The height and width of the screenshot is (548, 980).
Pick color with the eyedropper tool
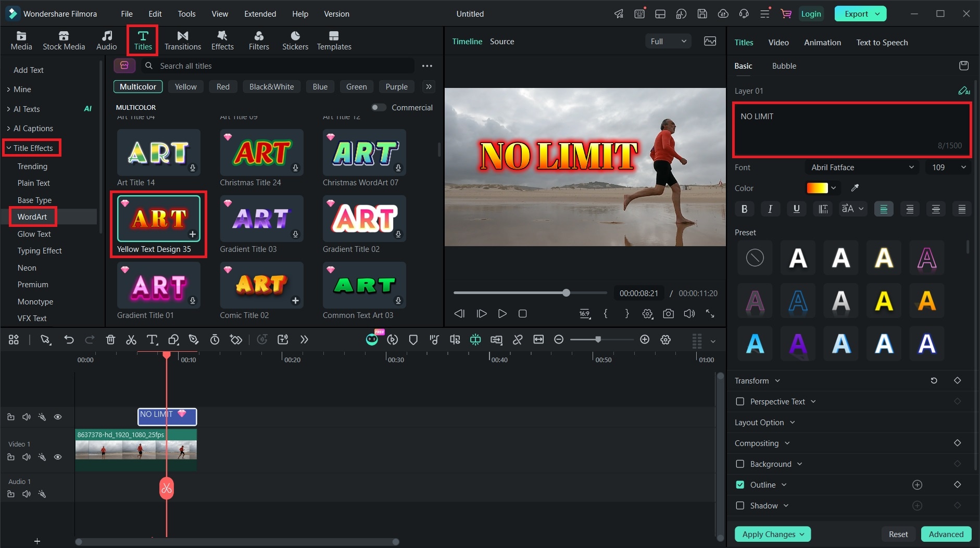pyautogui.click(x=855, y=188)
